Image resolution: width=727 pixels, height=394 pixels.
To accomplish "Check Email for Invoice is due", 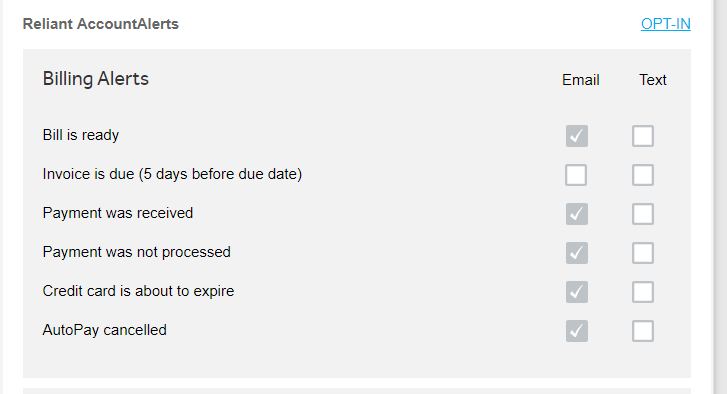I will (576, 175).
